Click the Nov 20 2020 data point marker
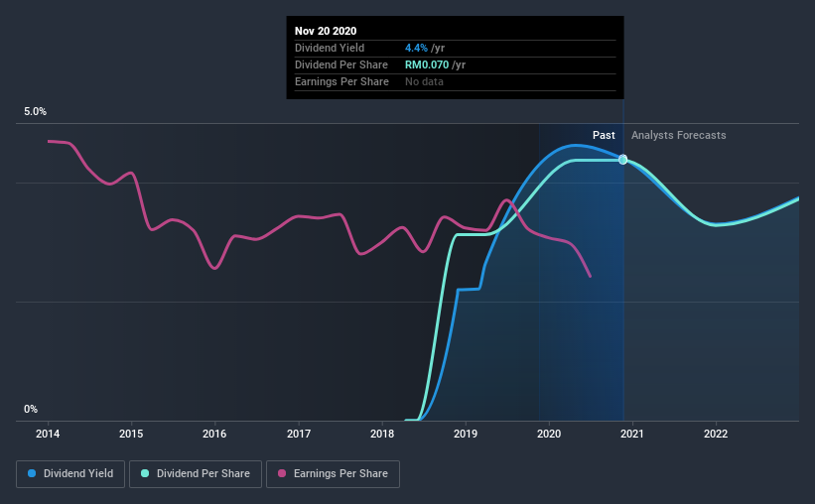Image resolution: width=815 pixels, height=504 pixels. pyautogui.click(x=623, y=160)
